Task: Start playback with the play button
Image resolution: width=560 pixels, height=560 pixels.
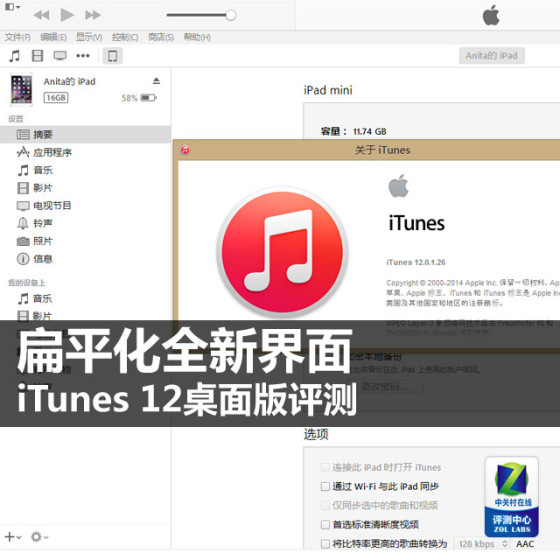Action: (x=67, y=15)
